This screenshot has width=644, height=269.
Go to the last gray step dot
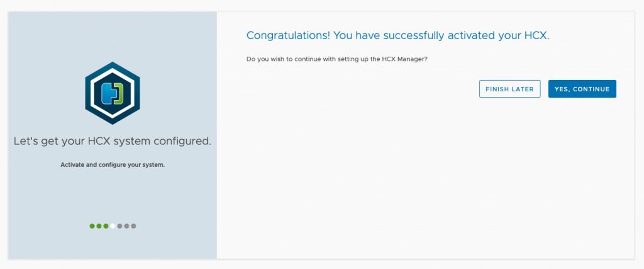[x=133, y=226]
